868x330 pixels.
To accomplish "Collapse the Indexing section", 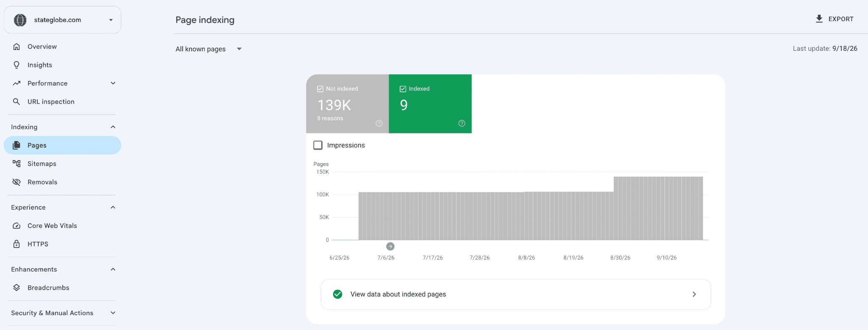I will click(113, 127).
